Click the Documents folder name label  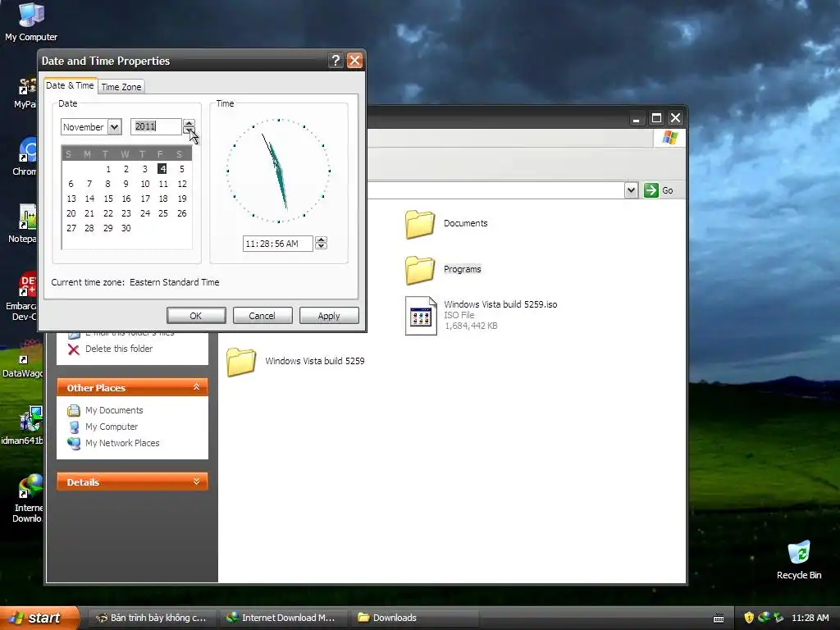point(466,223)
